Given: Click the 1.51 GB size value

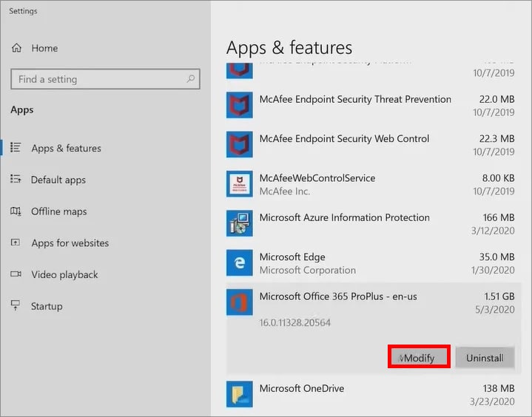Looking at the screenshot, I should click(x=499, y=296).
